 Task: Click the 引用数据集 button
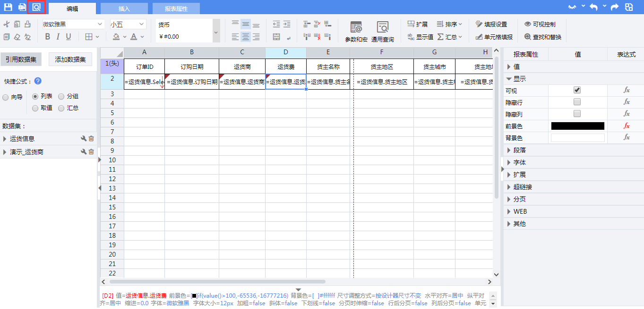click(x=21, y=59)
